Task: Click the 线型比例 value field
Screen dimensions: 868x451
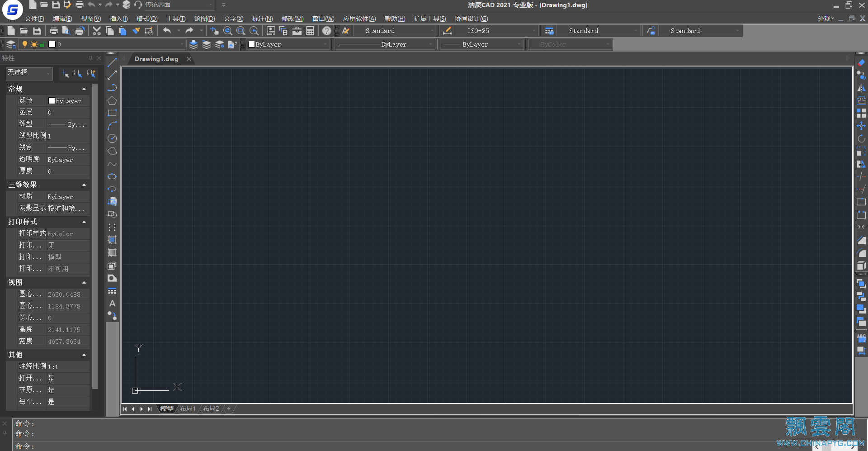Action: click(68, 136)
